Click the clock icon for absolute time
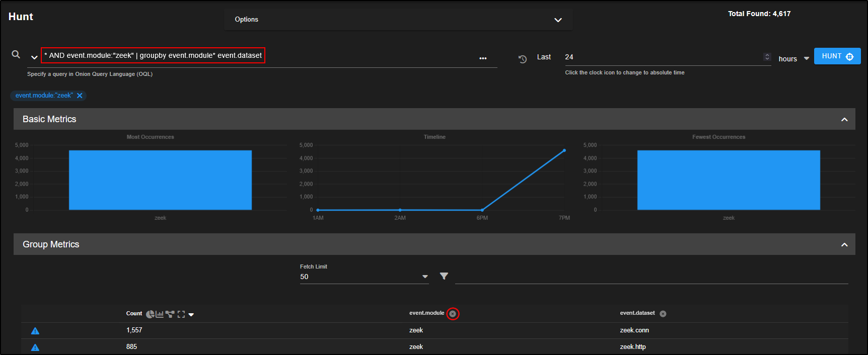Viewport: 868px width, 355px height. (x=523, y=59)
